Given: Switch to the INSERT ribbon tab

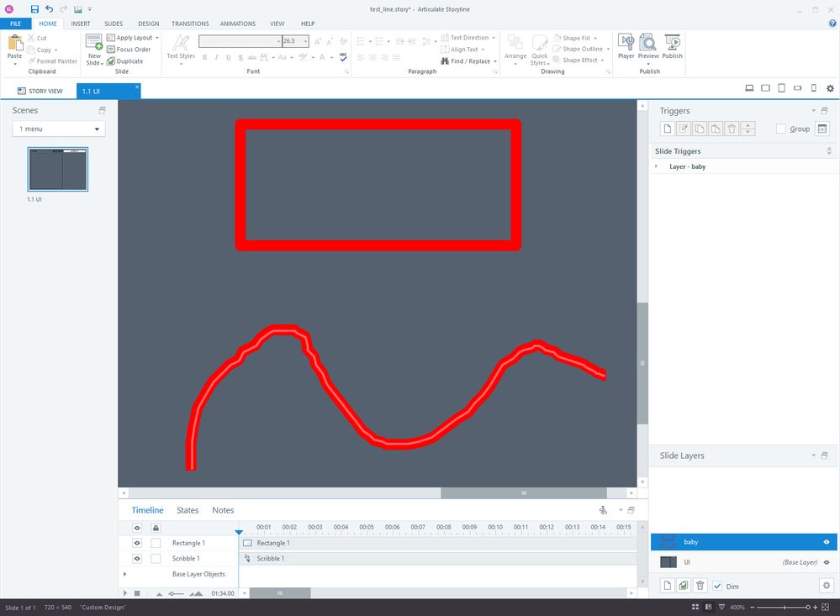Looking at the screenshot, I should pos(81,24).
